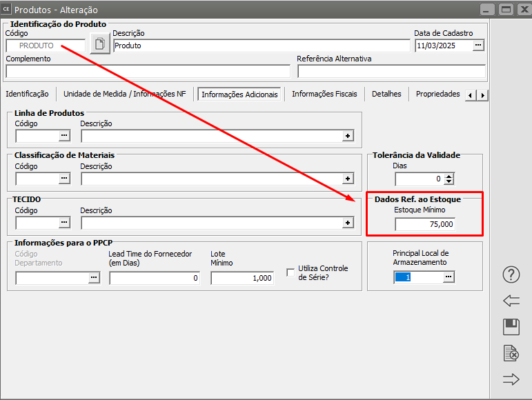Toggle Utiliza Controle de Série checkbox
The image size is (532, 400).
290,272
